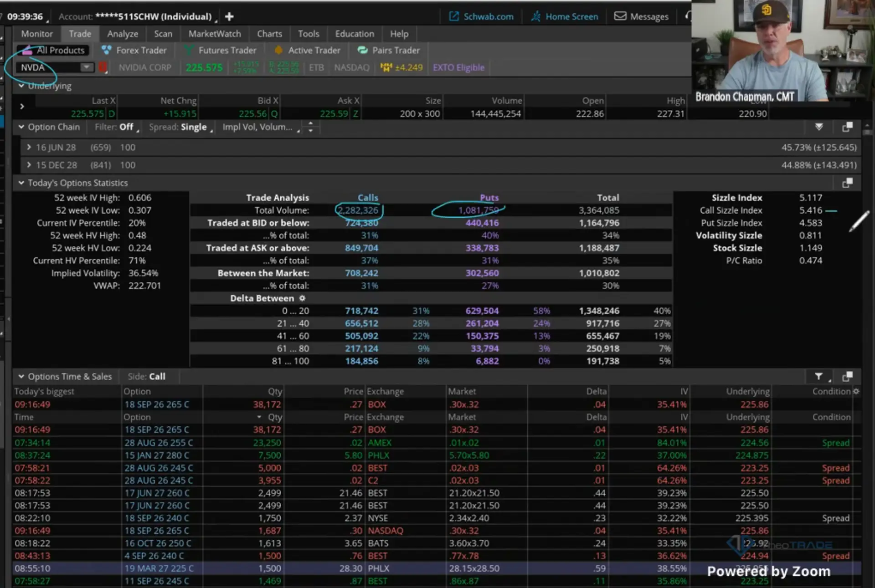Go to the Home Screen
This screenshot has height=588, width=875.
point(564,16)
